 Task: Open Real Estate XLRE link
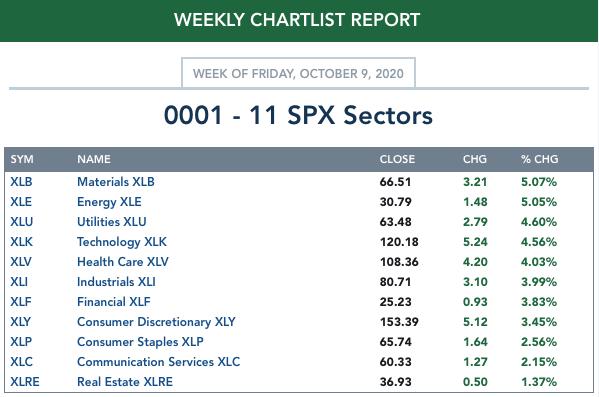click(x=125, y=382)
